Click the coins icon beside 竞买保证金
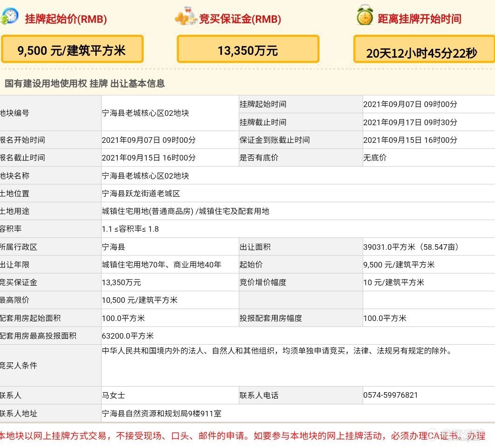This screenshot has height=448, width=495. [x=186, y=16]
